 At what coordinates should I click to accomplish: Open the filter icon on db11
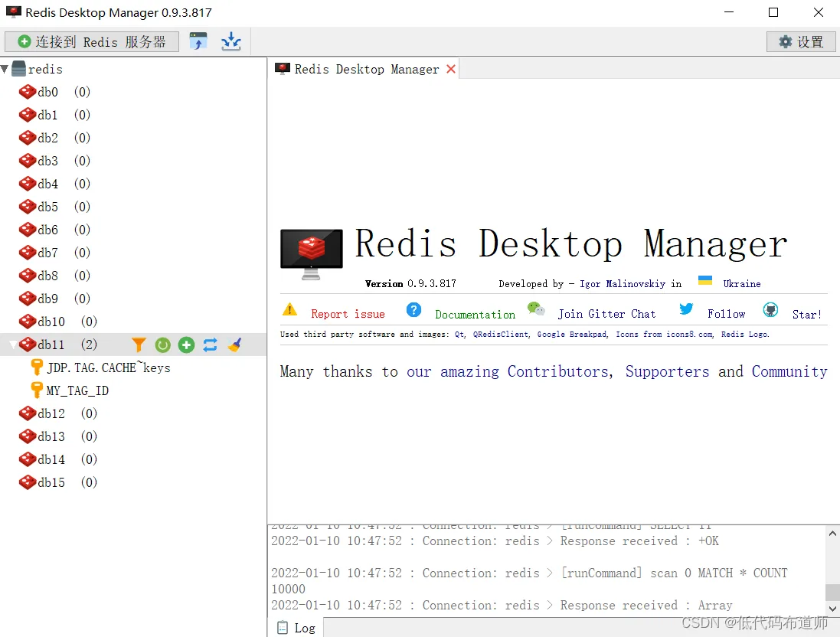[x=139, y=345]
